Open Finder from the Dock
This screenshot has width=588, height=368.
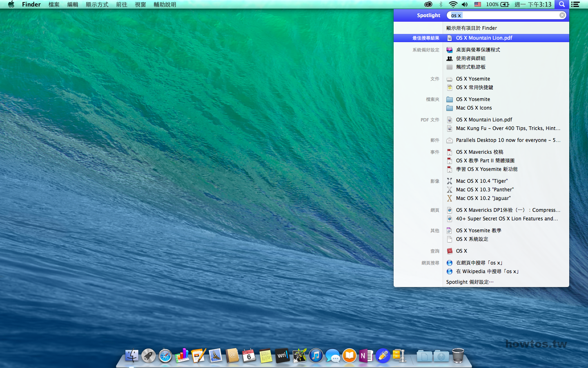[131, 356]
